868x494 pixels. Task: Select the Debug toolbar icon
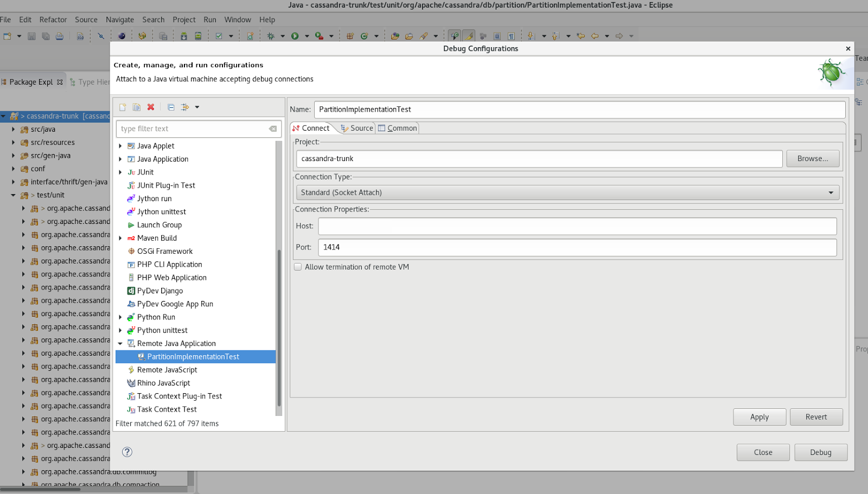point(270,35)
